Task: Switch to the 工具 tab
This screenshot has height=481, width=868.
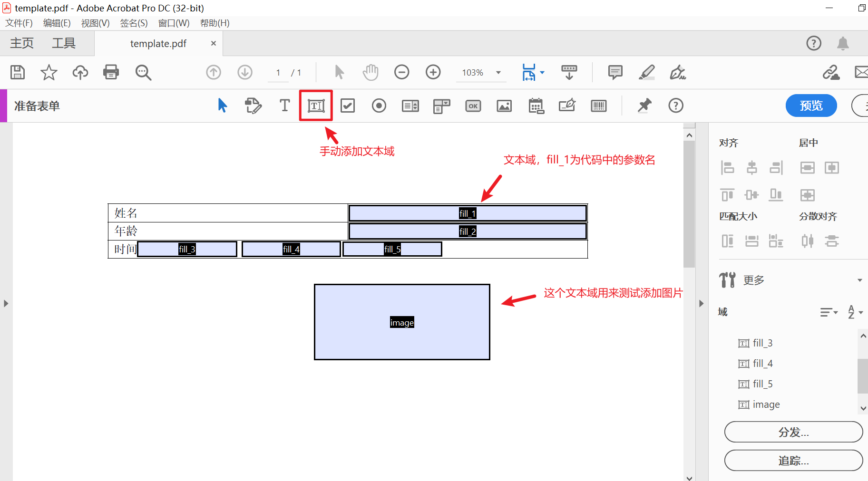Action: point(63,43)
